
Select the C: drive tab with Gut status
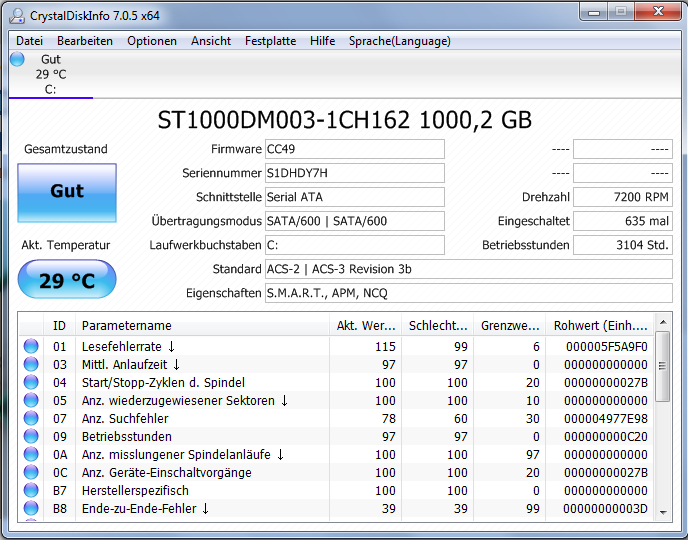[50, 74]
